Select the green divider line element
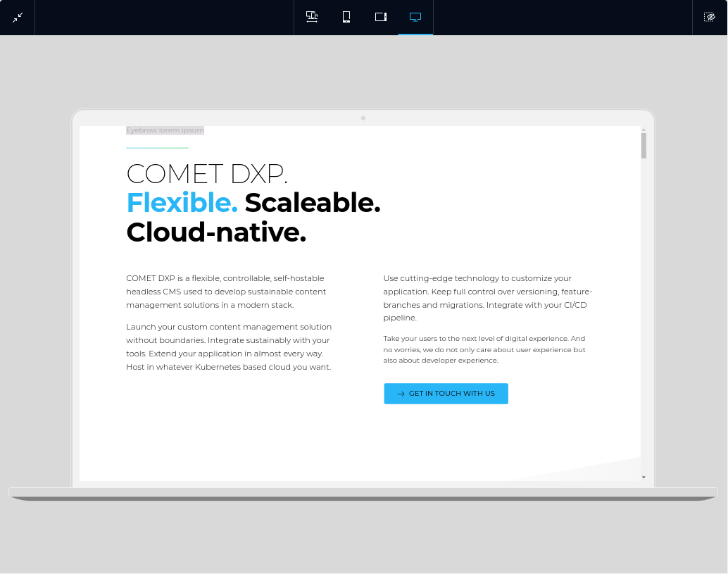This screenshot has width=728, height=574. click(157, 147)
